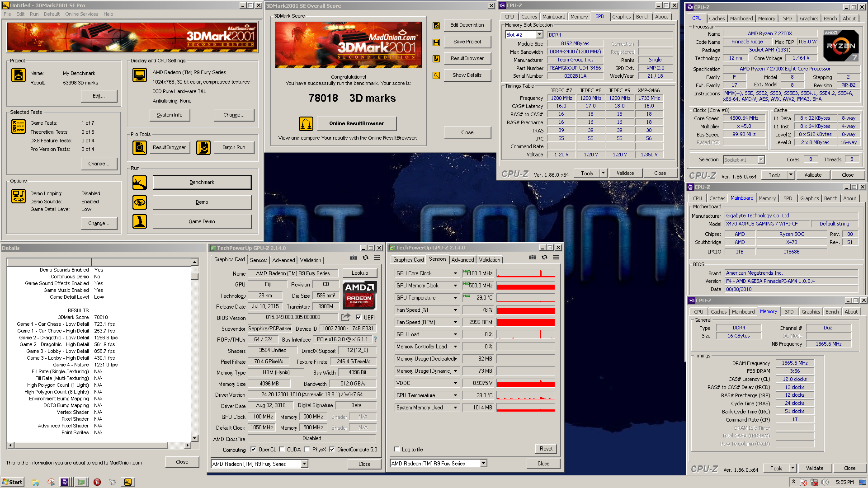Click the Display and CPU Settings monitor icon
This screenshot has height=488, width=868.
[140, 75]
